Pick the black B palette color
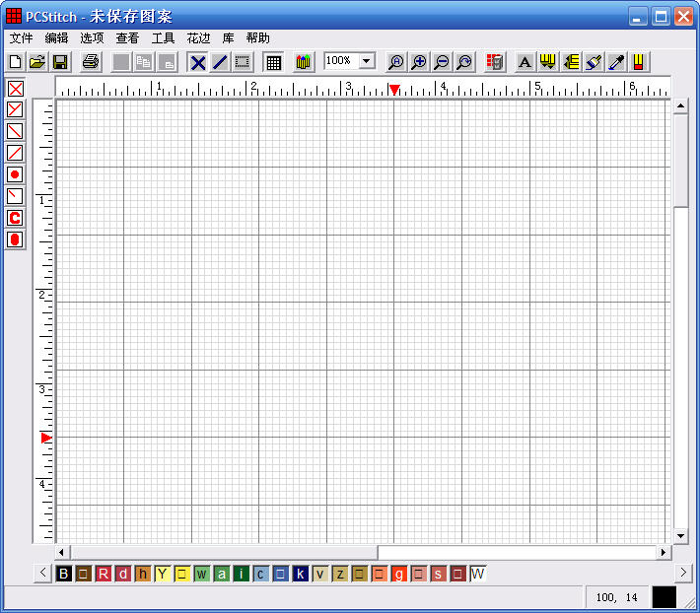The width and height of the screenshot is (700, 613). click(x=64, y=574)
